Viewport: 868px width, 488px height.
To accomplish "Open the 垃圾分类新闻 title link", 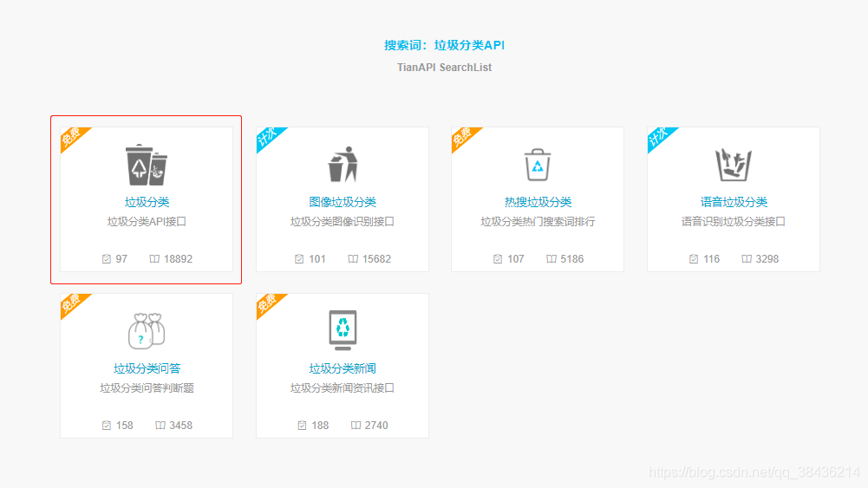I will tap(343, 369).
